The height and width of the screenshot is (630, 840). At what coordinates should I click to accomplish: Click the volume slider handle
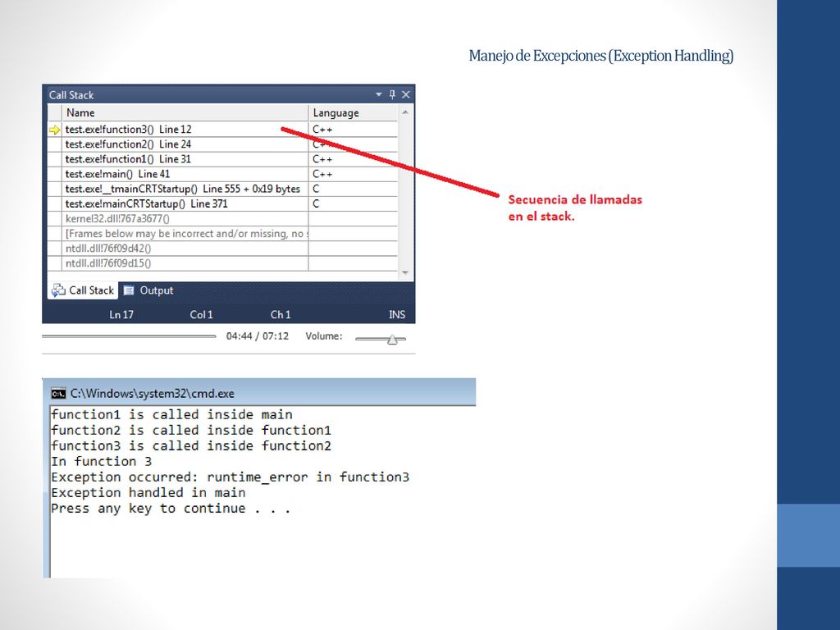(x=393, y=340)
